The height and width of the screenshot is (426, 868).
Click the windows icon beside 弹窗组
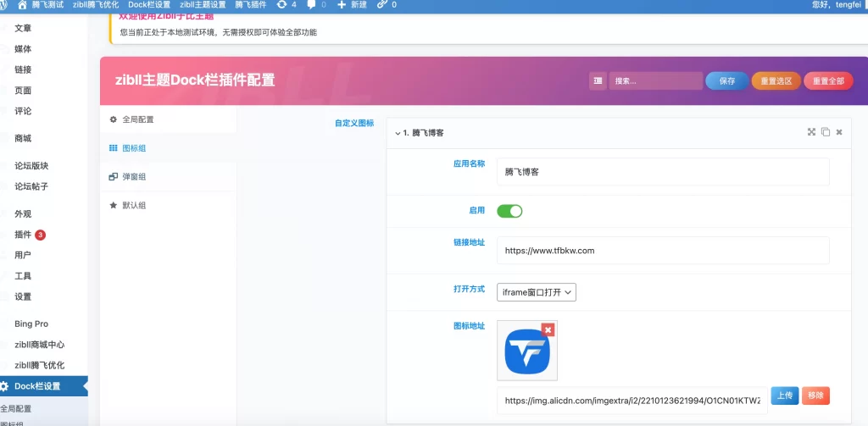(x=113, y=176)
